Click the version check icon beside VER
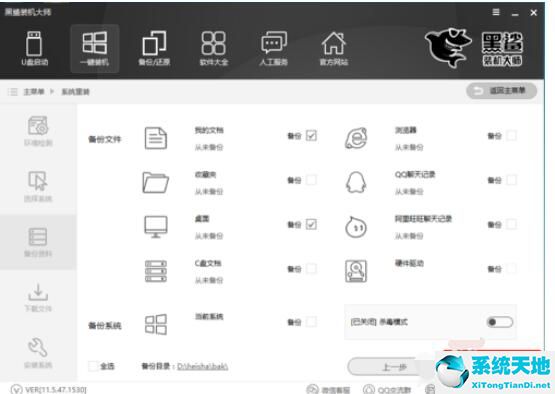The height and width of the screenshot is (394, 555). click(x=16, y=389)
